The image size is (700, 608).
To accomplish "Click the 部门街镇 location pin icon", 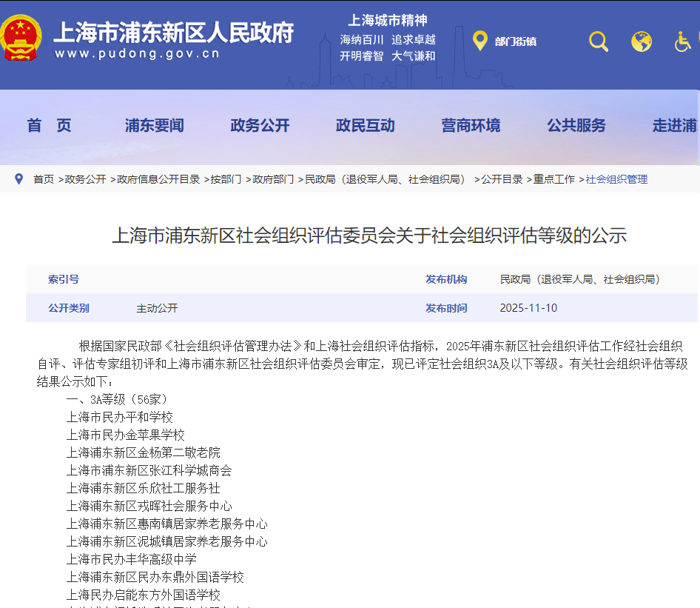I will click(x=480, y=41).
